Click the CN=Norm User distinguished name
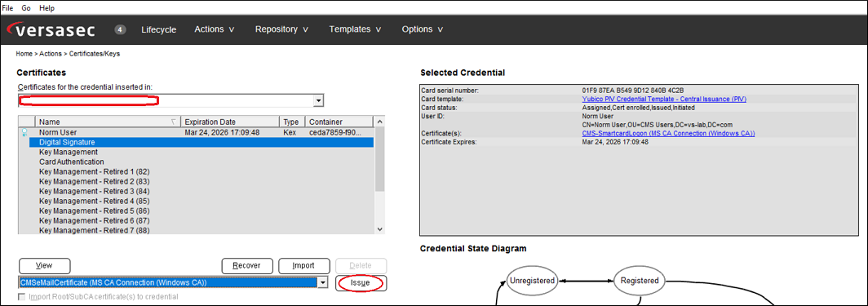 click(658, 125)
